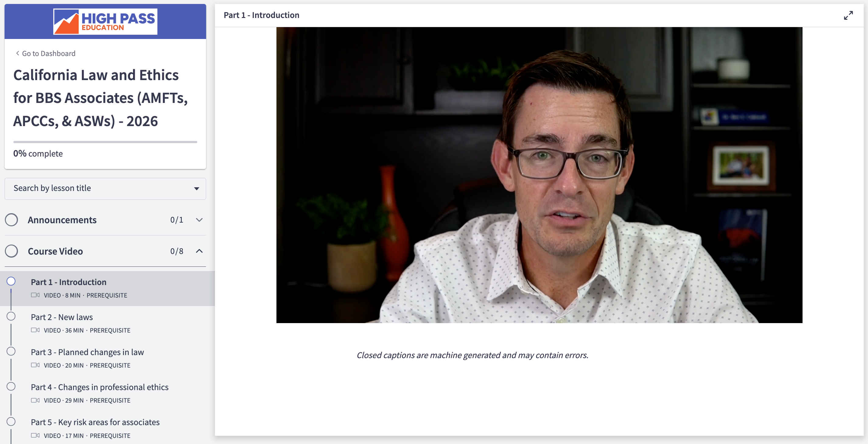This screenshot has height=444, width=868.
Task: Go to Dashboard link
Action: [48, 53]
